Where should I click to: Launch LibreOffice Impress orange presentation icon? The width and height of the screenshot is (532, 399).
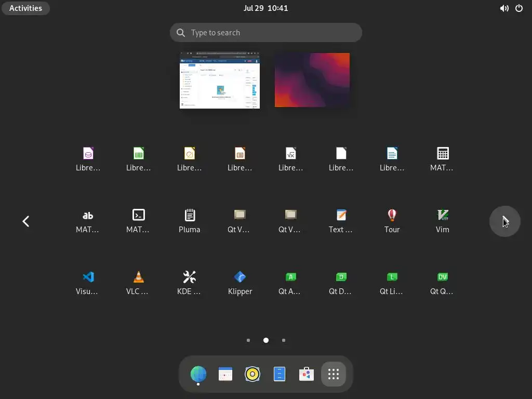click(x=240, y=153)
